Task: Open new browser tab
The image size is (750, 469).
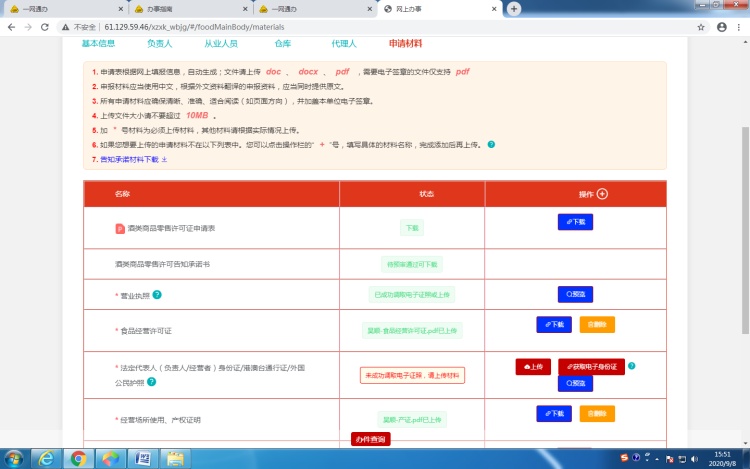Action: pos(514,8)
